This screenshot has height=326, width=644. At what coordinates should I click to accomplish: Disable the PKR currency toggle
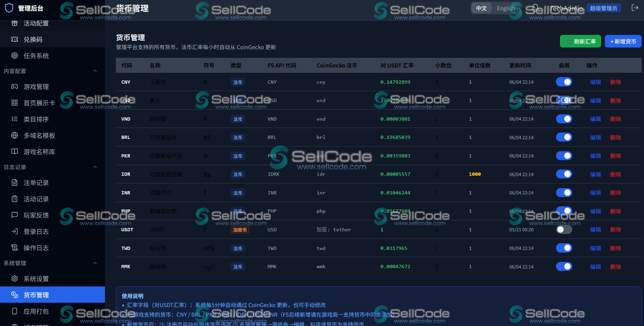click(x=564, y=156)
